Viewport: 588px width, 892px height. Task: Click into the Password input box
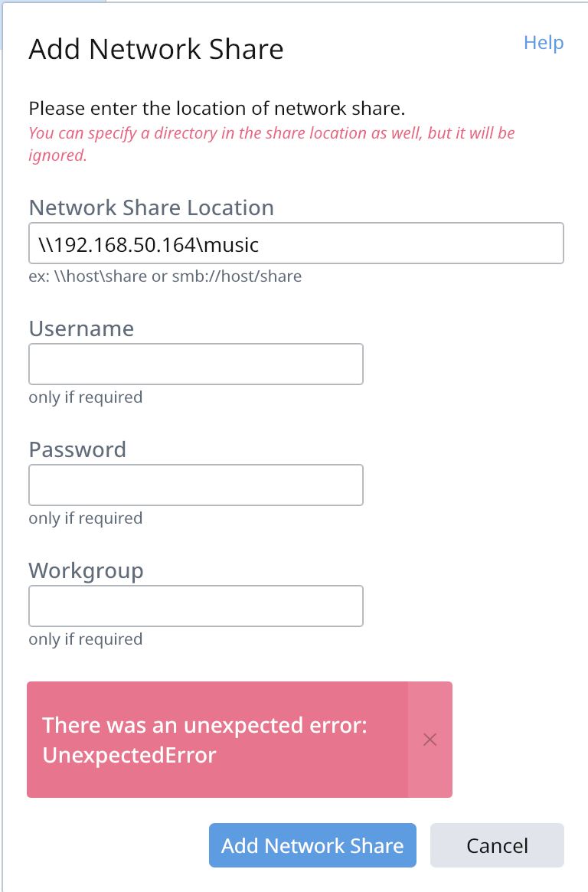[196, 485]
